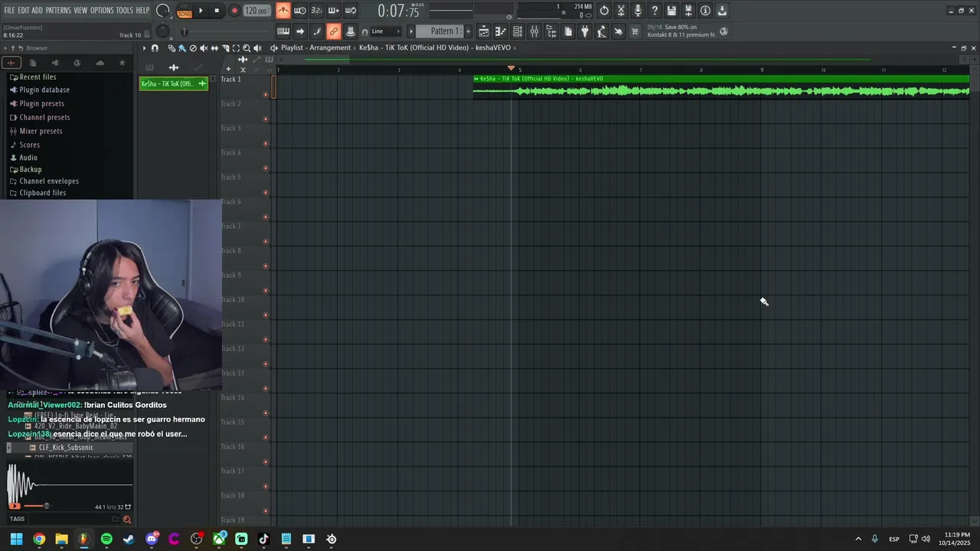
Task: Open Spotify from the taskbar
Action: [106, 539]
